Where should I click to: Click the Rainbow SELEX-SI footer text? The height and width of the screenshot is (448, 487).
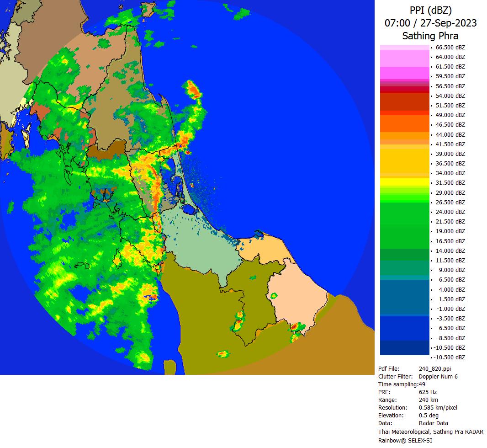405,440
